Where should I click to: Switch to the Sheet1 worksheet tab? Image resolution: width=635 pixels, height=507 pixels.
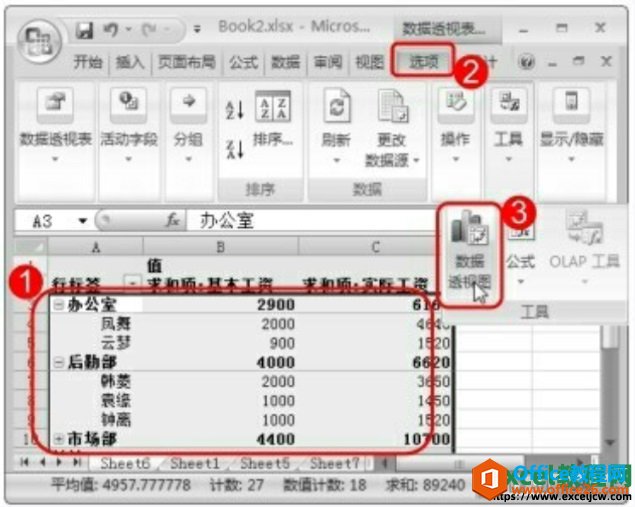pos(195,464)
